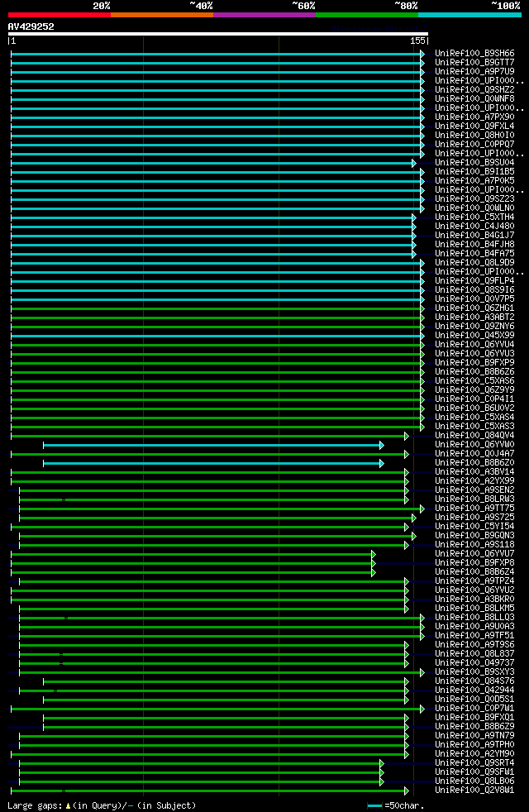
Task: Click the green ~80% identity legend segment
Action: tap(367, 15)
